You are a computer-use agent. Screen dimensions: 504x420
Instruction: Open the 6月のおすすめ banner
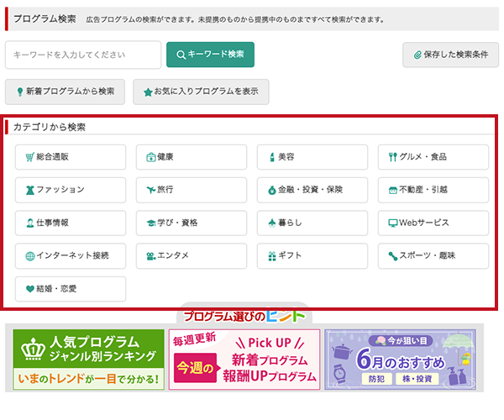point(400,360)
